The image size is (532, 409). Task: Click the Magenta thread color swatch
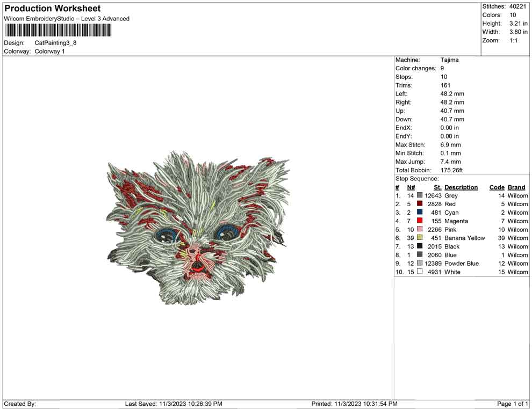click(x=420, y=221)
